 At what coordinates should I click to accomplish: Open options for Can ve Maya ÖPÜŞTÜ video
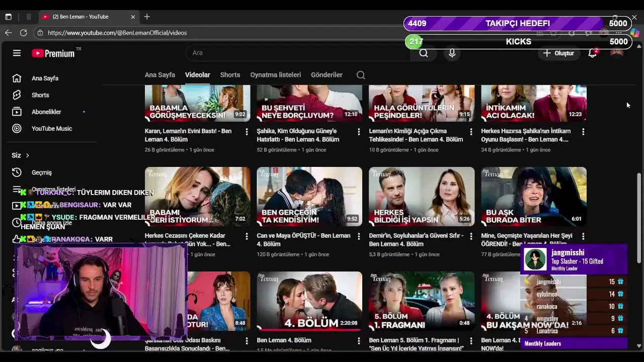(x=359, y=236)
